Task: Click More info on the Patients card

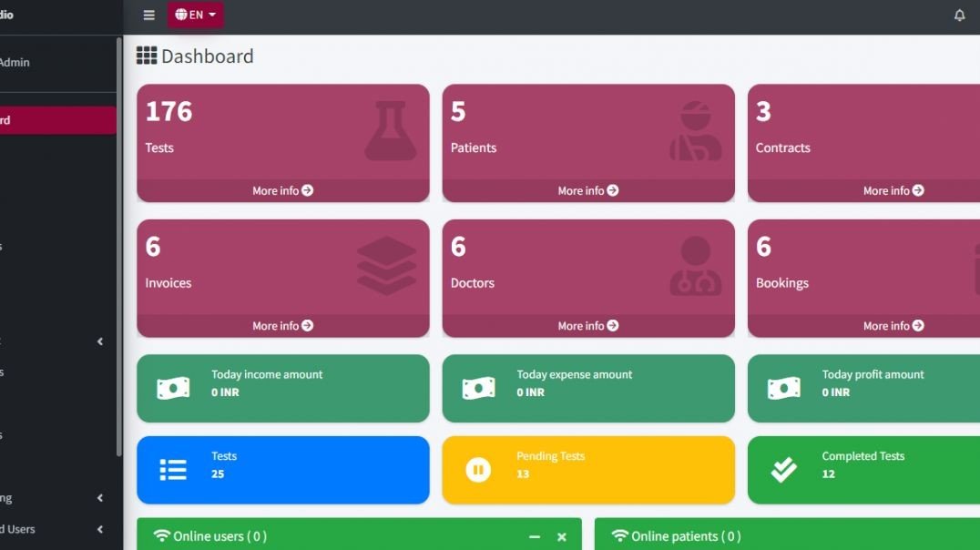Action: [587, 190]
